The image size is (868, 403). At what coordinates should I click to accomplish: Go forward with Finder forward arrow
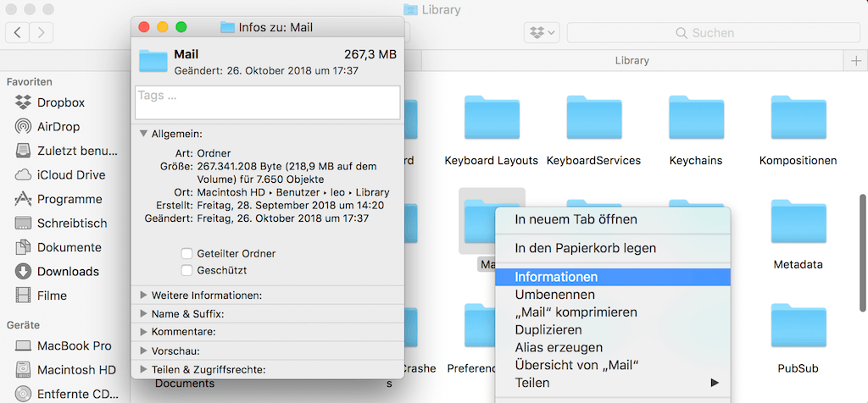42,33
